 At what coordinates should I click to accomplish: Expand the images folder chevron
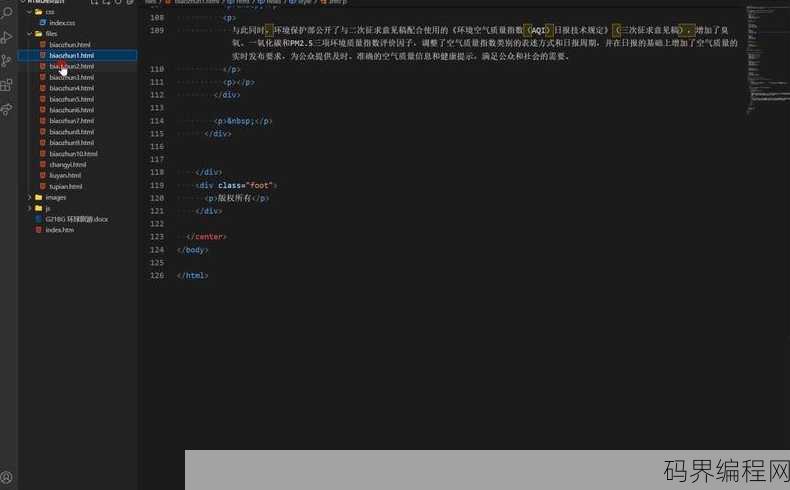pyautogui.click(x=30, y=197)
